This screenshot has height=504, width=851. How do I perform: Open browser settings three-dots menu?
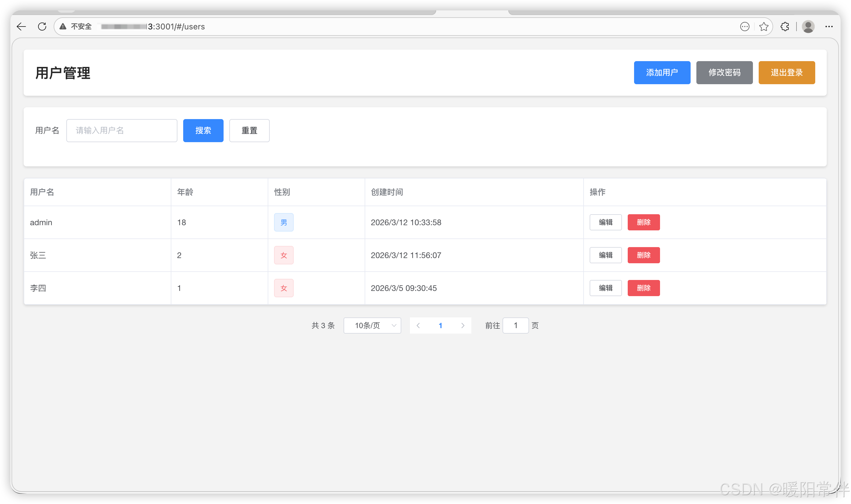[829, 27]
